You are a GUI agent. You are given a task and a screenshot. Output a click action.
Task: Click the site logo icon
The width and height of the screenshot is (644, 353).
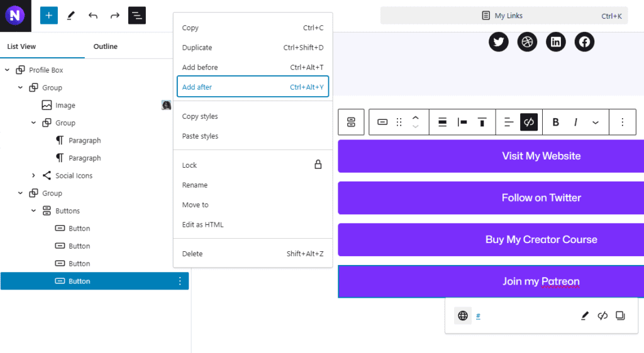(15, 16)
